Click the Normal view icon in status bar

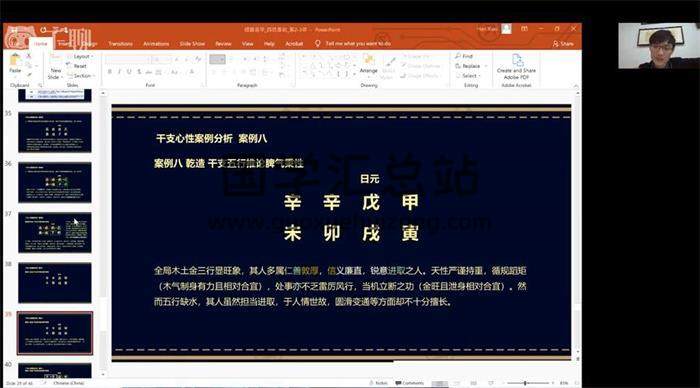pyautogui.click(x=440, y=383)
